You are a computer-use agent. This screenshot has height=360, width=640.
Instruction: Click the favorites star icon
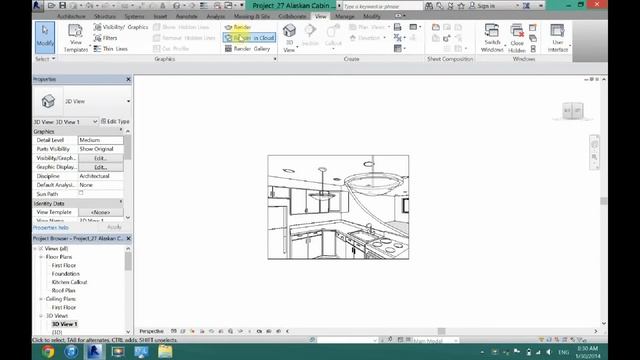(x=461, y=6)
